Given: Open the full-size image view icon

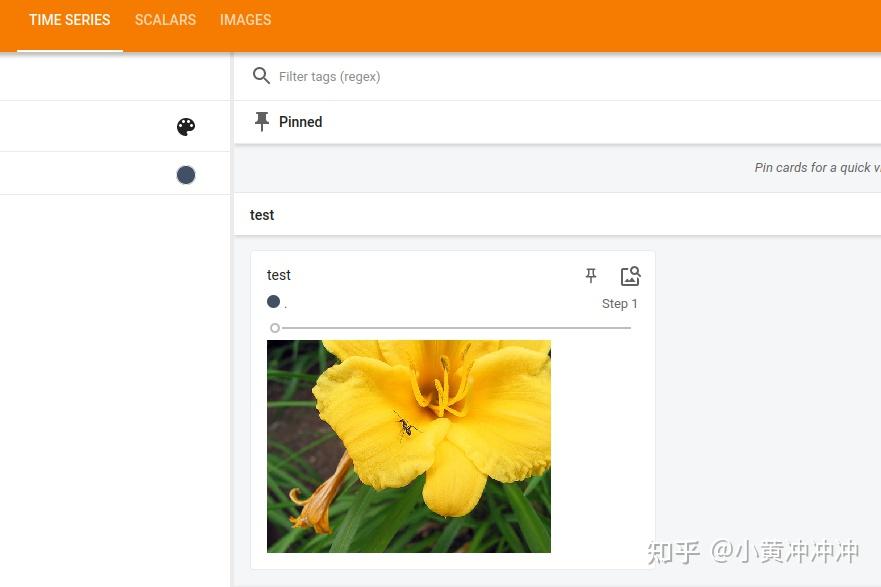Looking at the screenshot, I should 630,276.
